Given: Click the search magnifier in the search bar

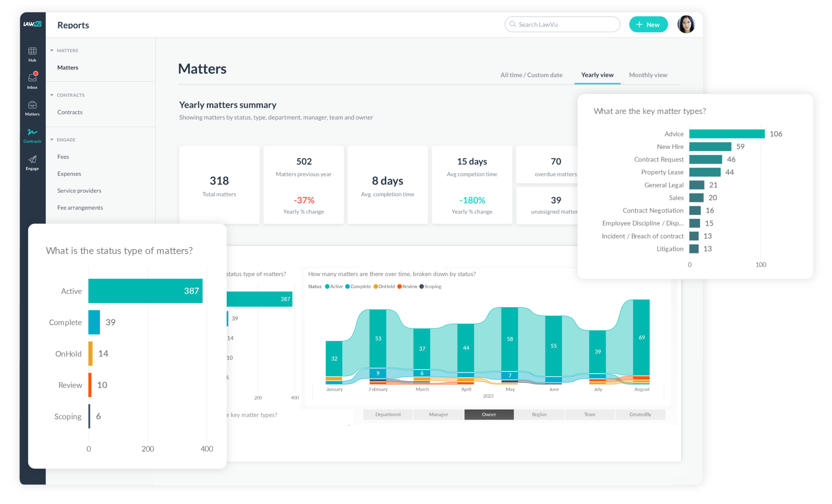Looking at the screenshot, I should [x=513, y=24].
